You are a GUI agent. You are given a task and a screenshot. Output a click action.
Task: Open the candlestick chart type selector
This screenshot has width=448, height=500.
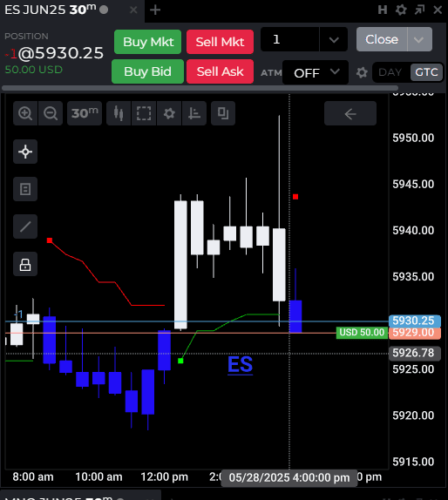coord(119,113)
